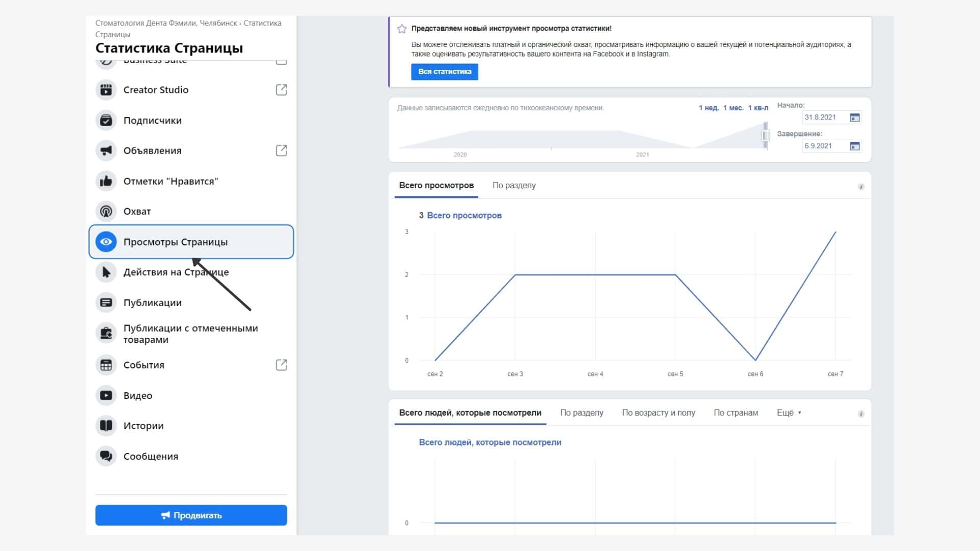The width and height of the screenshot is (980, 551).
Task: Click info icon on Всего людей chart
Action: [861, 414]
